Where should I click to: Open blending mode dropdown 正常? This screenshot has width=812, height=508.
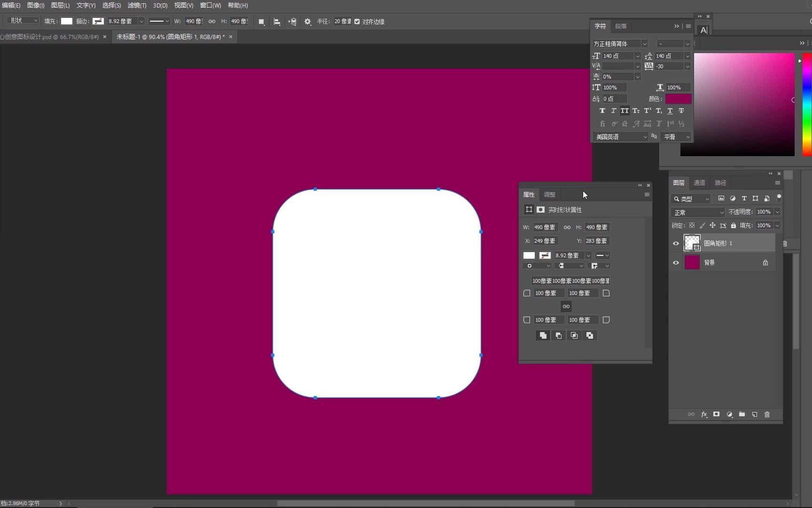[698, 213]
